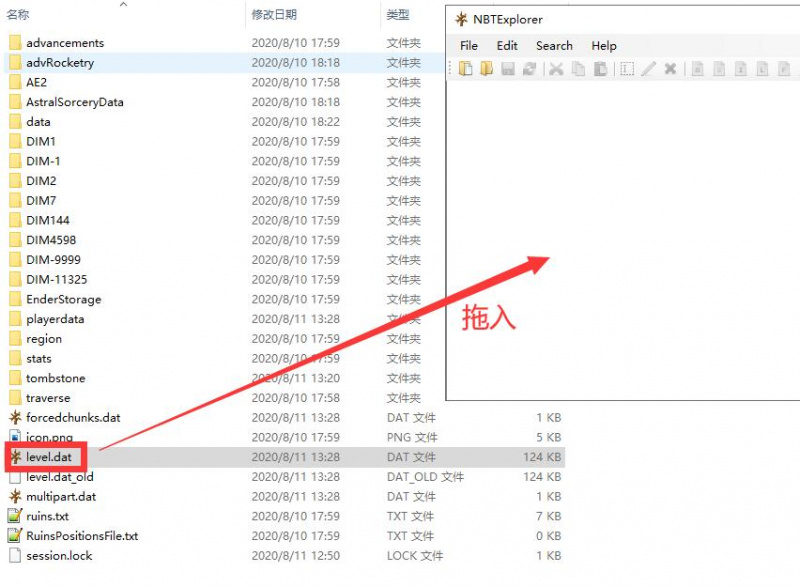Click the Edit Value pencil icon

click(649, 69)
